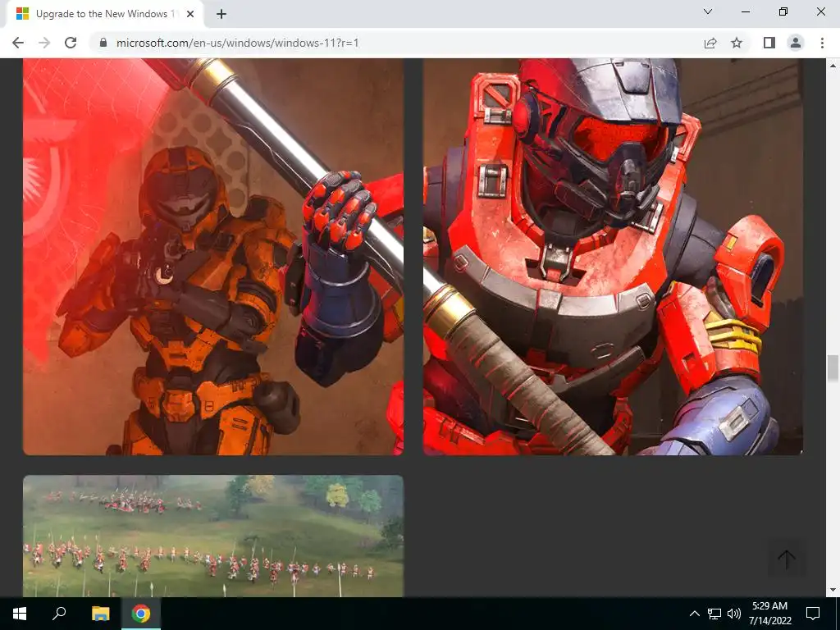Reload the current page
The height and width of the screenshot is (630, 840).
point(71,43)
